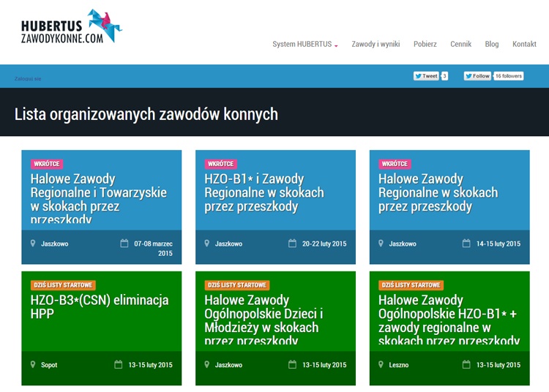Click the calendar icon next to 20-22 luty 2015
549x392 pixels.
point(292,244)
